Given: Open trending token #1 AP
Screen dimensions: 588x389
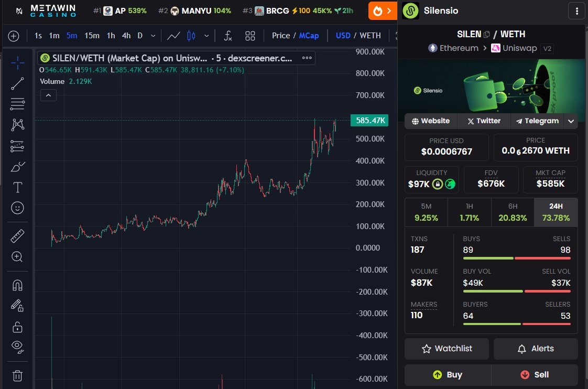Looking at the screenshot, I should tap(120, 11).
